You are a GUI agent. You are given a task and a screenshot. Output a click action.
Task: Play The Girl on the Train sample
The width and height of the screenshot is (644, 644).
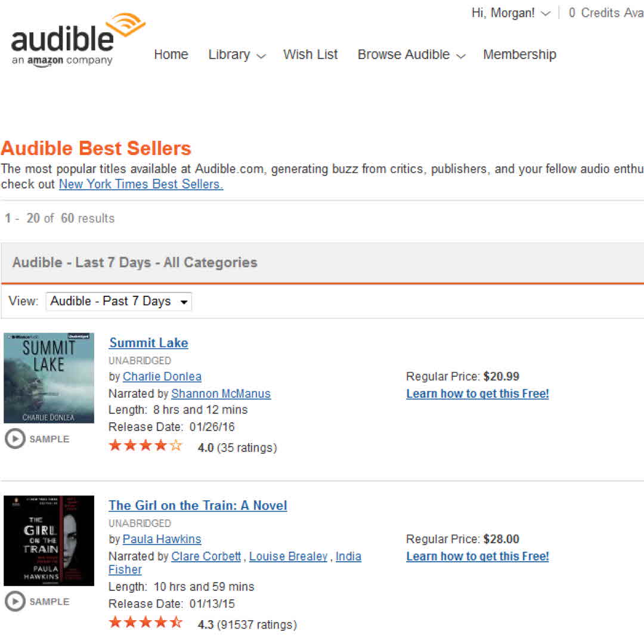pyautogui.click(x=15, y=602)
